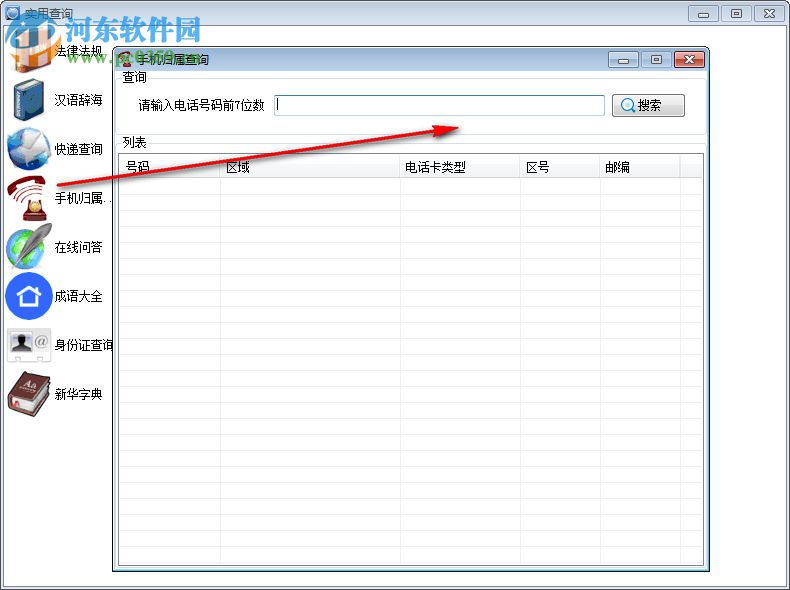This screenshot has width=790, height=590.
Task: Maximize the 手机归属查询 dialog
Action: (656, 59)
